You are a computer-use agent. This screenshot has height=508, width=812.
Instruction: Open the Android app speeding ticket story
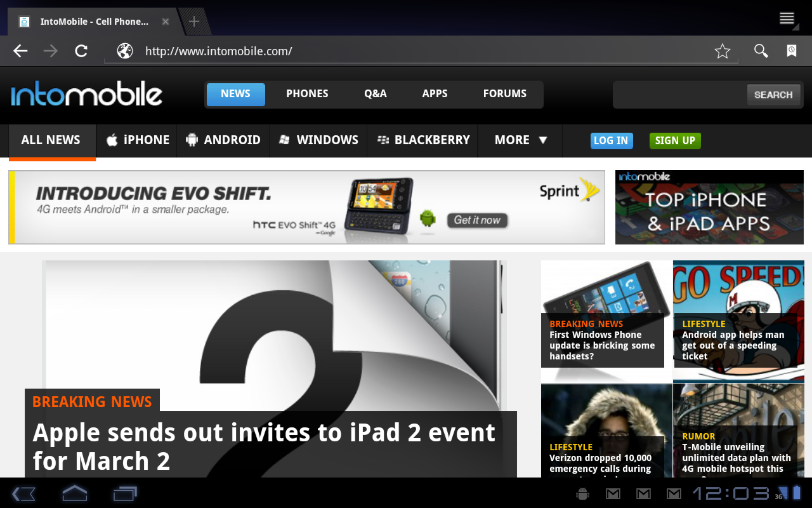pos(733,345)
